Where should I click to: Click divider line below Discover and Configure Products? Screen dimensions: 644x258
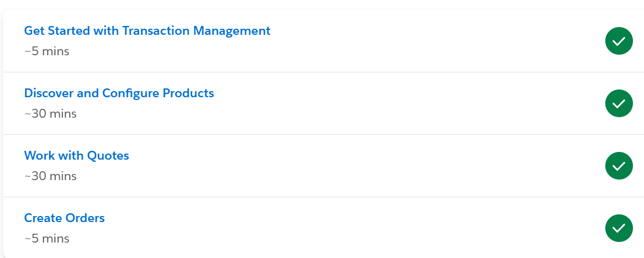tap(323, 135)
